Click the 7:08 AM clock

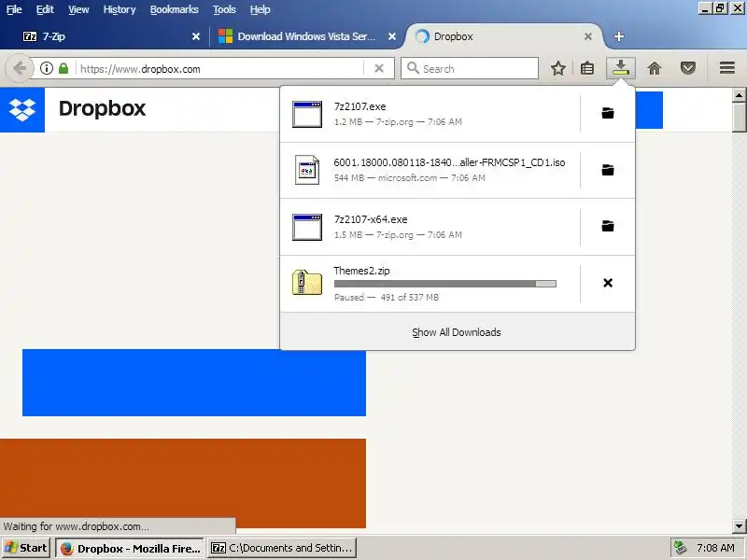tap(715, 548)
